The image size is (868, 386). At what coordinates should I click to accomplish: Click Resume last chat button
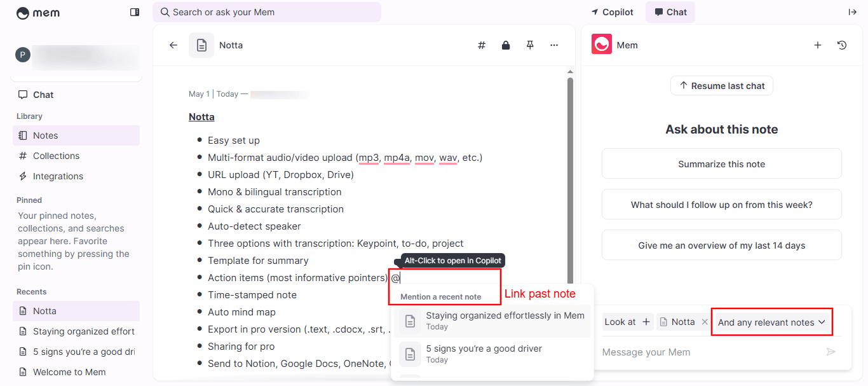722,86
